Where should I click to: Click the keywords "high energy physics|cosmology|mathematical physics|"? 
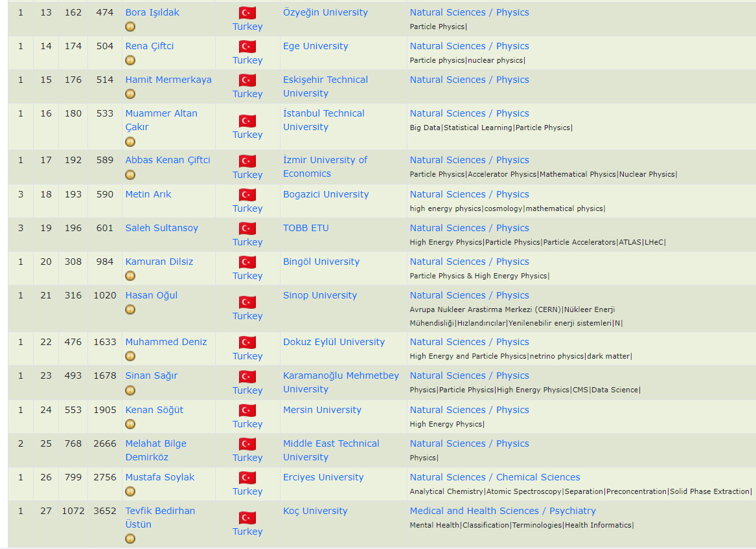[508, 208]
